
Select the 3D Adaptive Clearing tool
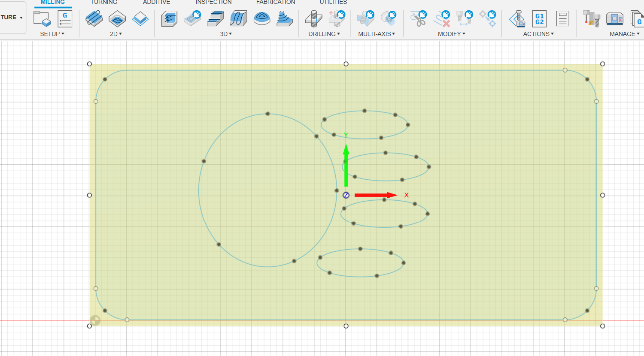tap(170, 19)
